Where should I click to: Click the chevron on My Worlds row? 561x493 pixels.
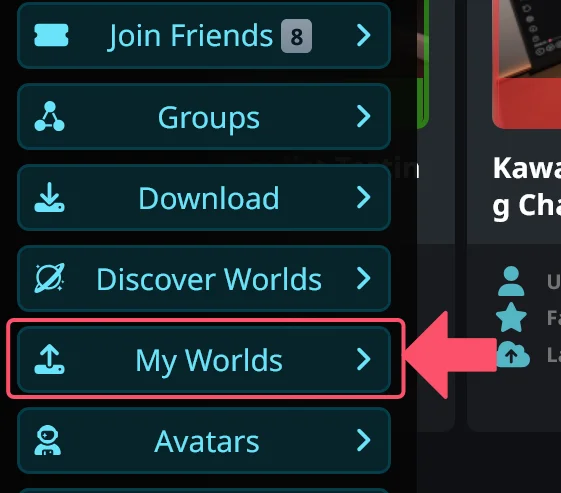click(x=364, y=359)
